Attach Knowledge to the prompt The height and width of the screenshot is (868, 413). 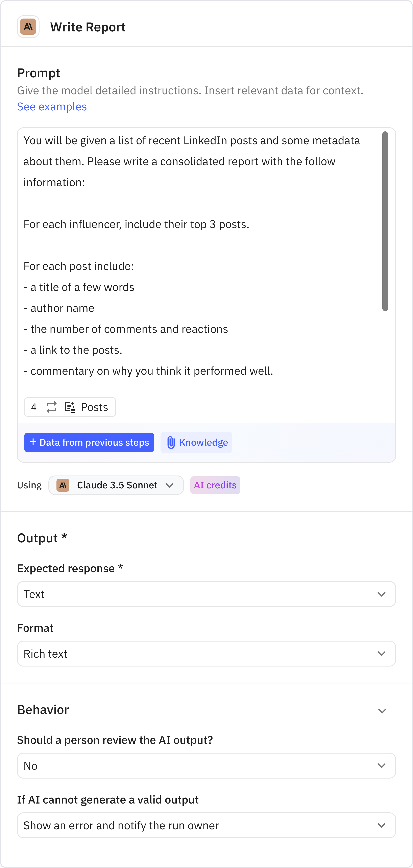pyautogui.click(x=196, y=442)
